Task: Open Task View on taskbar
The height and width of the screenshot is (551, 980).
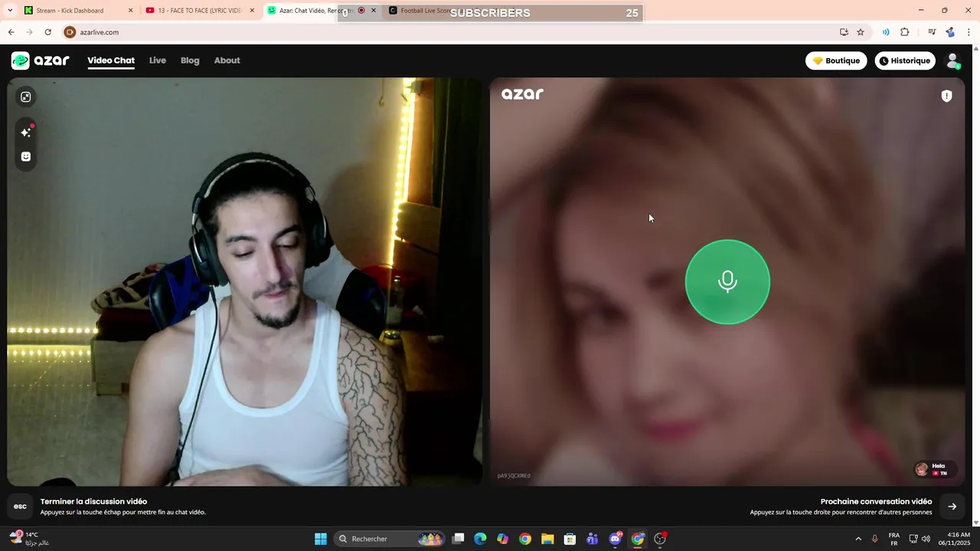Action: pyautogui.click(x=458, y=539)
